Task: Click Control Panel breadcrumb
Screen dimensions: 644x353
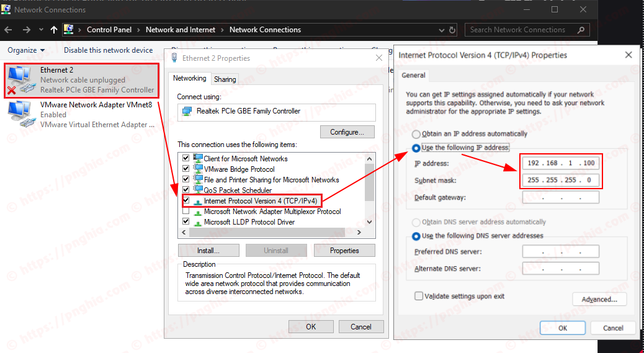Action: point(109,30)
